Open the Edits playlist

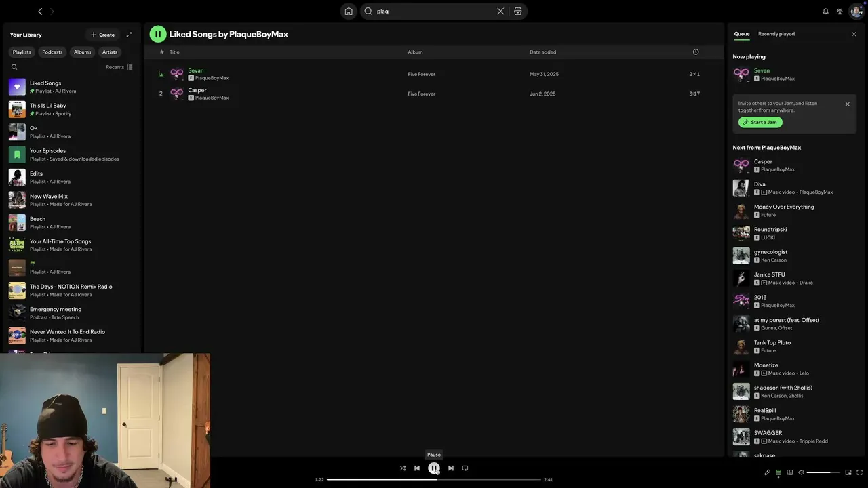(x=73, y=177)
